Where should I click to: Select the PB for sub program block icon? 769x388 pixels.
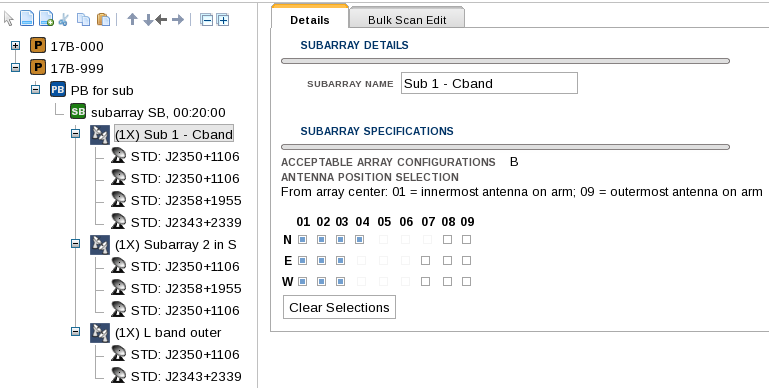[x=57, y=90]
